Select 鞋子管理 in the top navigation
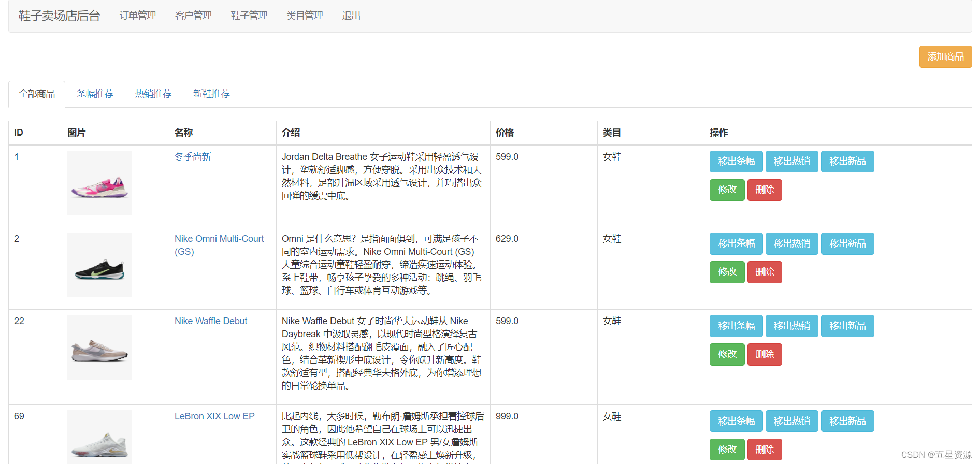This screenshot has width=980, height=464. pos(249,16)
